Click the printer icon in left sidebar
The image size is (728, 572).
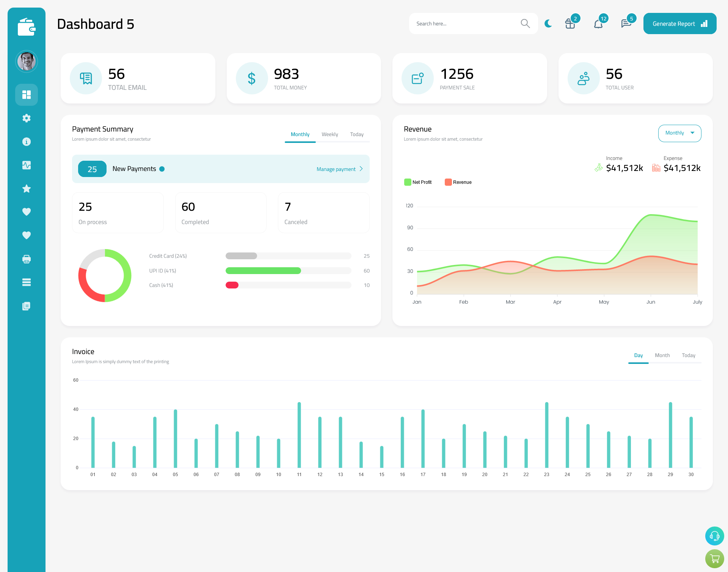(x=27, y=259)
